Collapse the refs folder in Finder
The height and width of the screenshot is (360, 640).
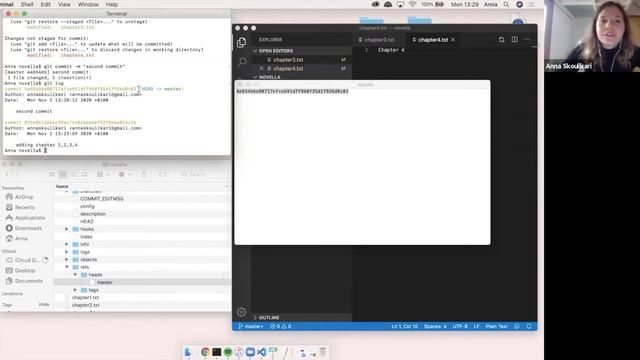67,267
